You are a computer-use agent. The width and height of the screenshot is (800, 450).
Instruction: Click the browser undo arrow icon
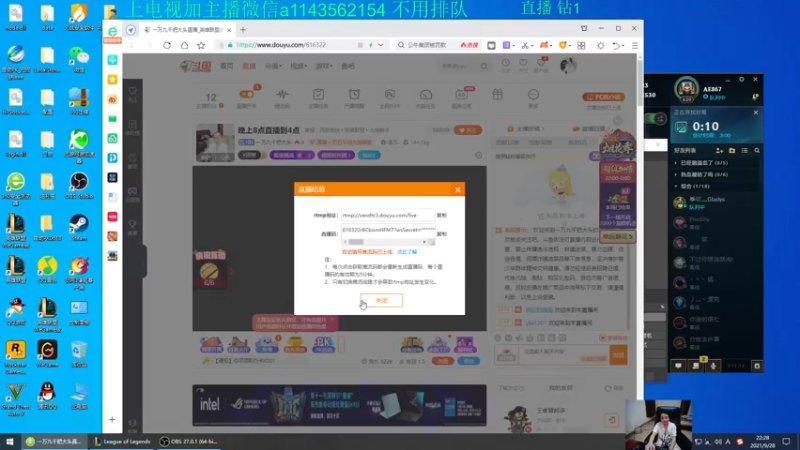616,45
